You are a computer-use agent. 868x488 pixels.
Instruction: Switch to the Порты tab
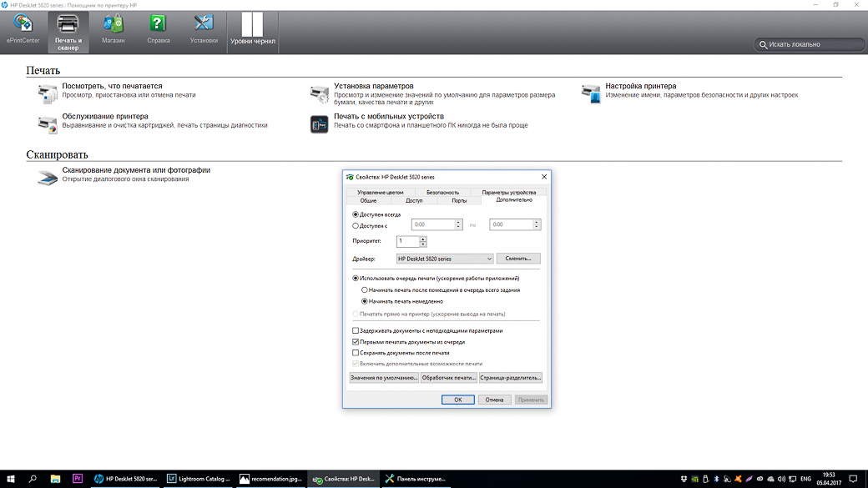(x=459, y=200)
